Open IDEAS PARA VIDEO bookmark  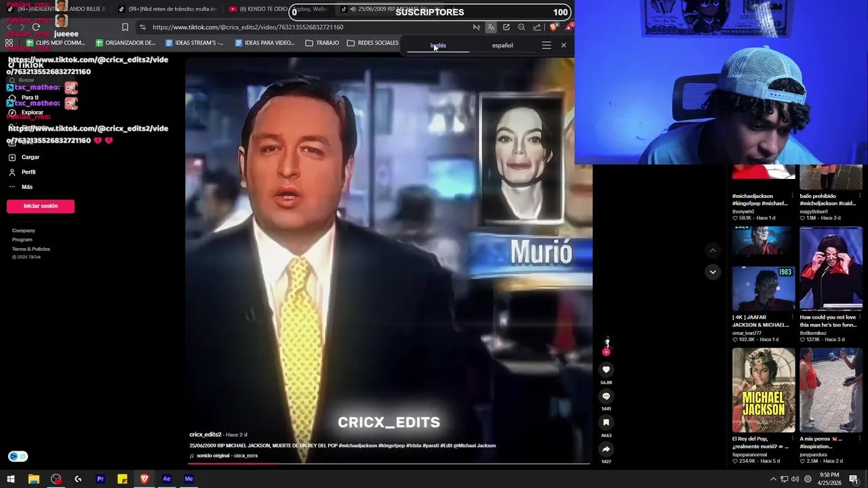click(x=264, y=43)
